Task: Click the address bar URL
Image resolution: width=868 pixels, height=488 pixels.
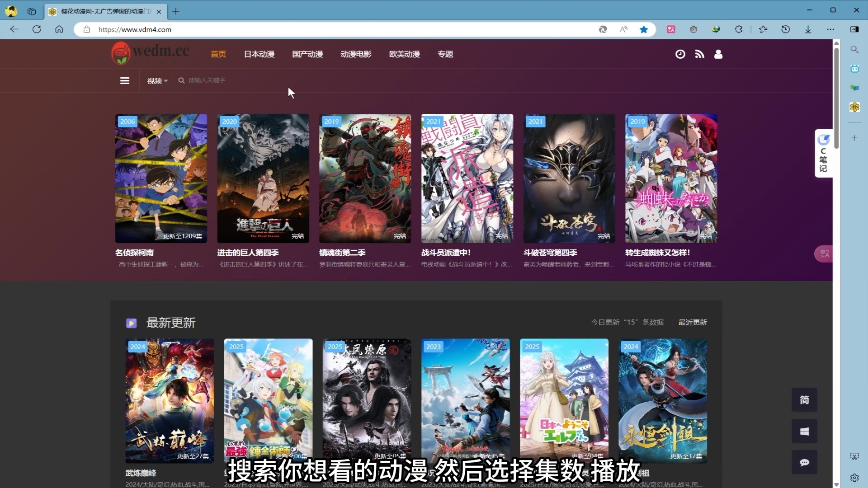Action: coord(135,29)
